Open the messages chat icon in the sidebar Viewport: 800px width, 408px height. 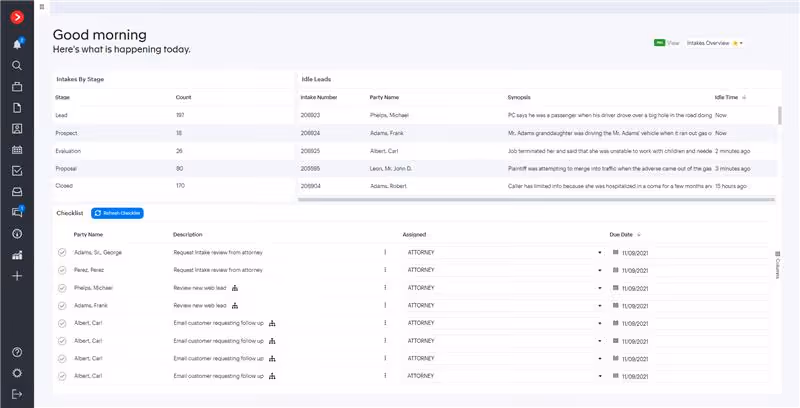17,212
